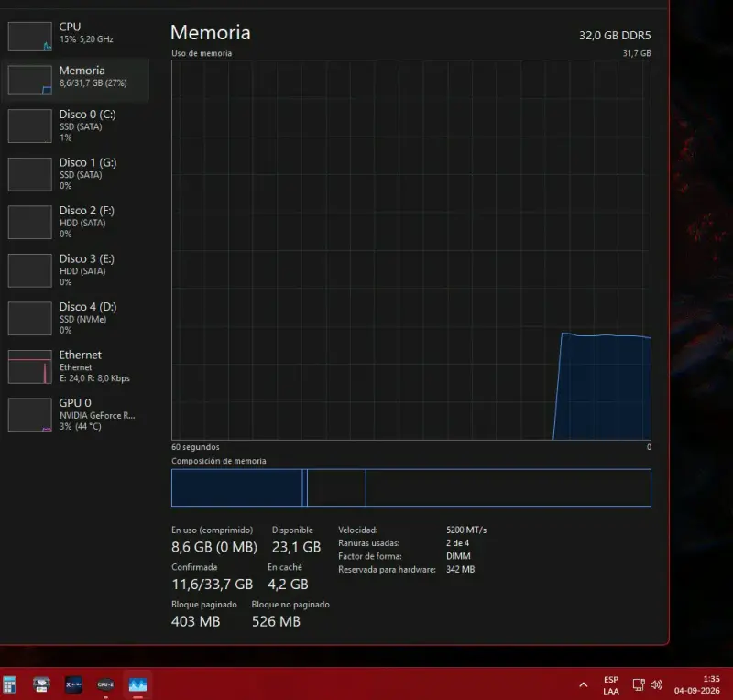
Task: Select the Memoria performance entry
Action: [75, 80]
